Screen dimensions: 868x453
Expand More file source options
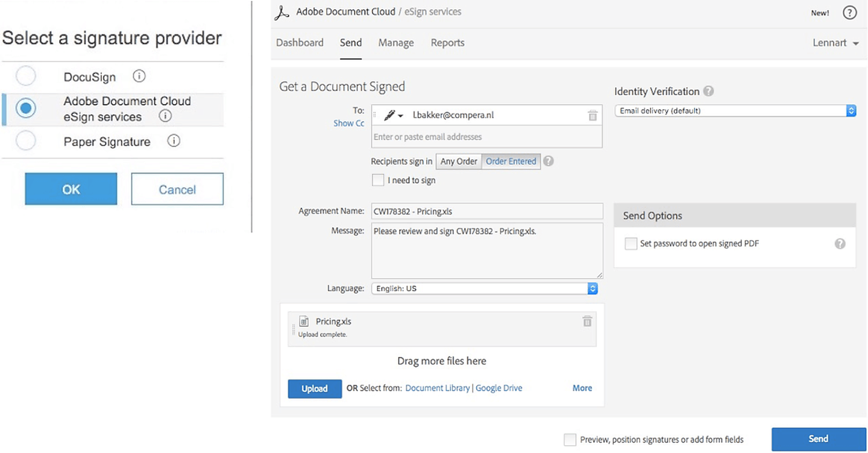(582, 388)
